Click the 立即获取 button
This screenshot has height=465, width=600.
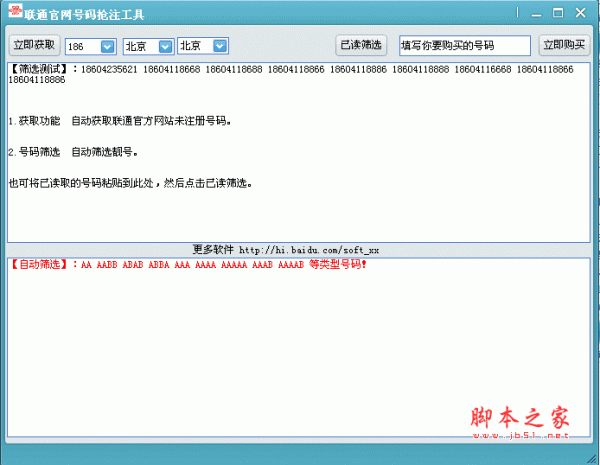click(34, 46)
